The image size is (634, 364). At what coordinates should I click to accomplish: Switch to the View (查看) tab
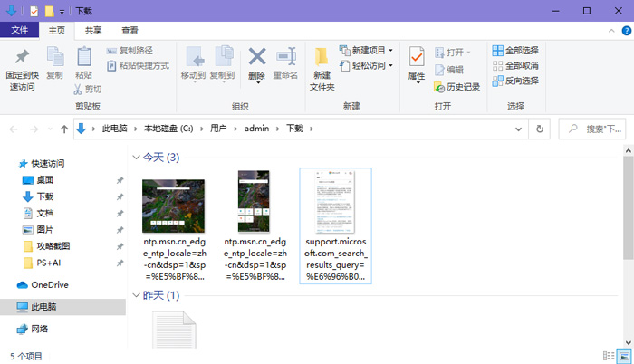[x=130, y=31]
